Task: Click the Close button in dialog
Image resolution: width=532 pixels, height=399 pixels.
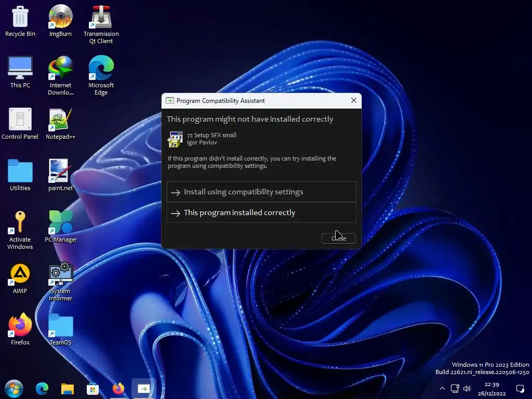Action: [339, 238]
